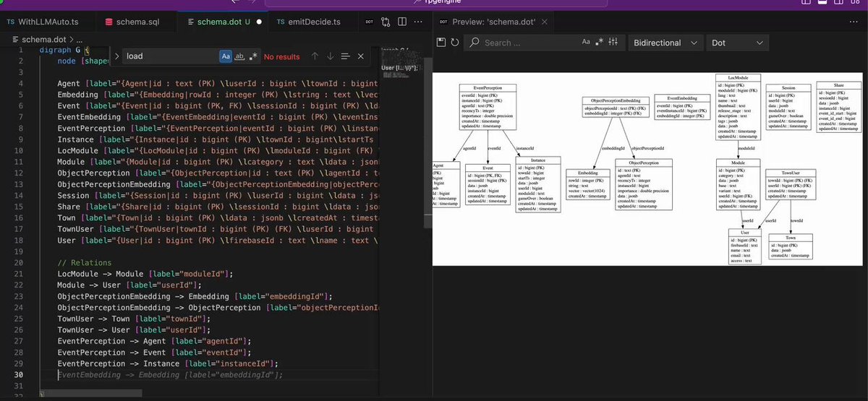Go to previous match arrow in find widget

pyautogui.click(x=315, y=56)
